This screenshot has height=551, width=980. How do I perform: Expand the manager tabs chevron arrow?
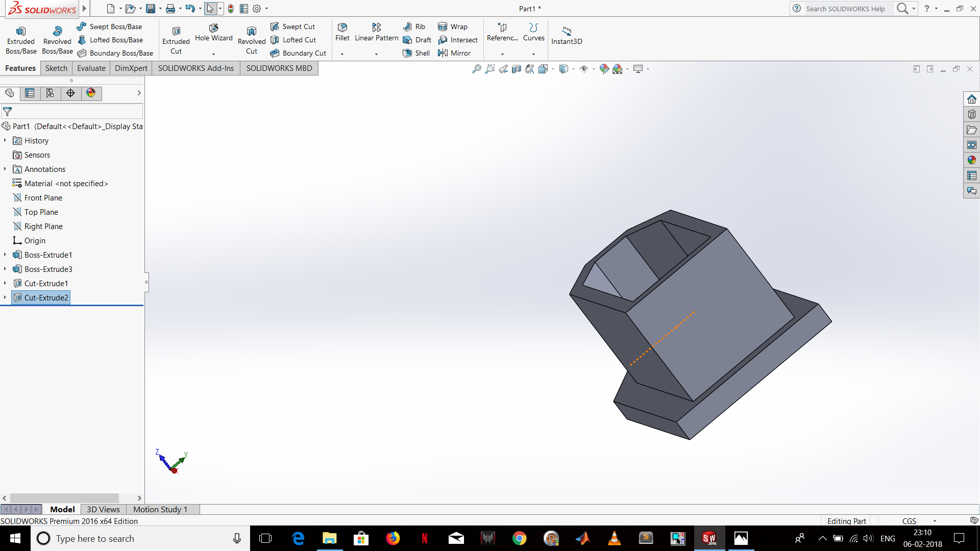coord(139,93)
